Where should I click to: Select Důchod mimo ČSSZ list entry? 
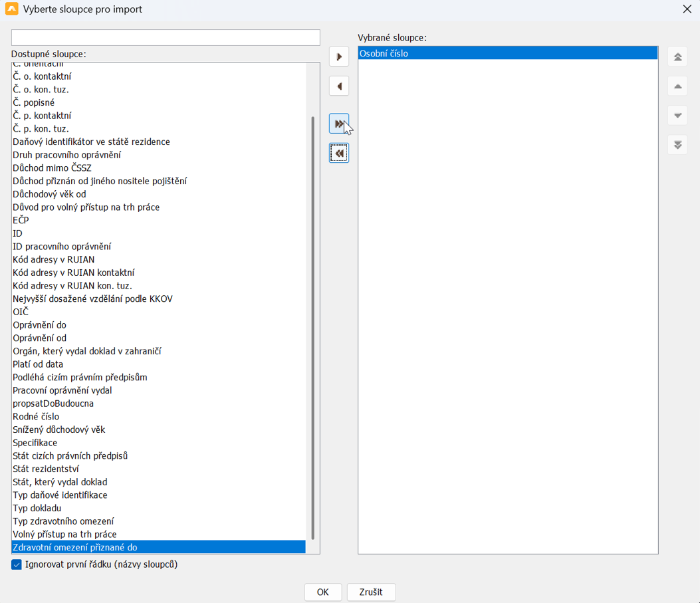point(52,168)
